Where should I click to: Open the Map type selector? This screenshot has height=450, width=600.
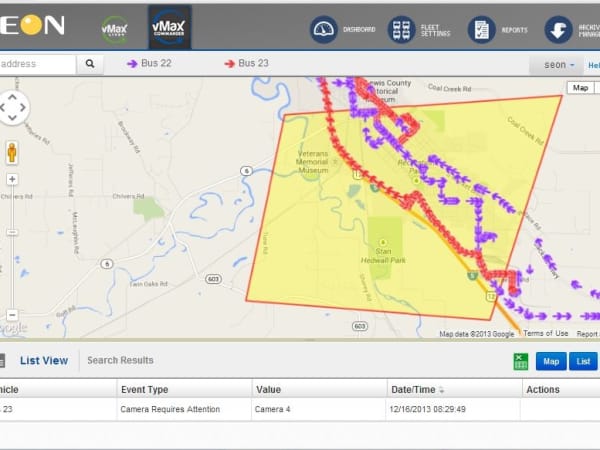pyautogui.click(x=579, y=88)
